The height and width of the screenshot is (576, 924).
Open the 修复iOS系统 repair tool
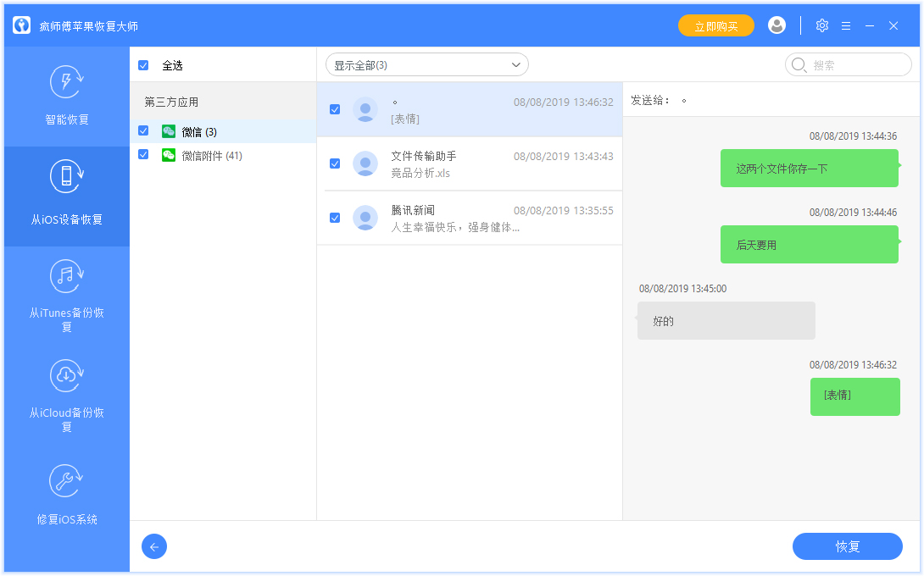pos(66,496)
